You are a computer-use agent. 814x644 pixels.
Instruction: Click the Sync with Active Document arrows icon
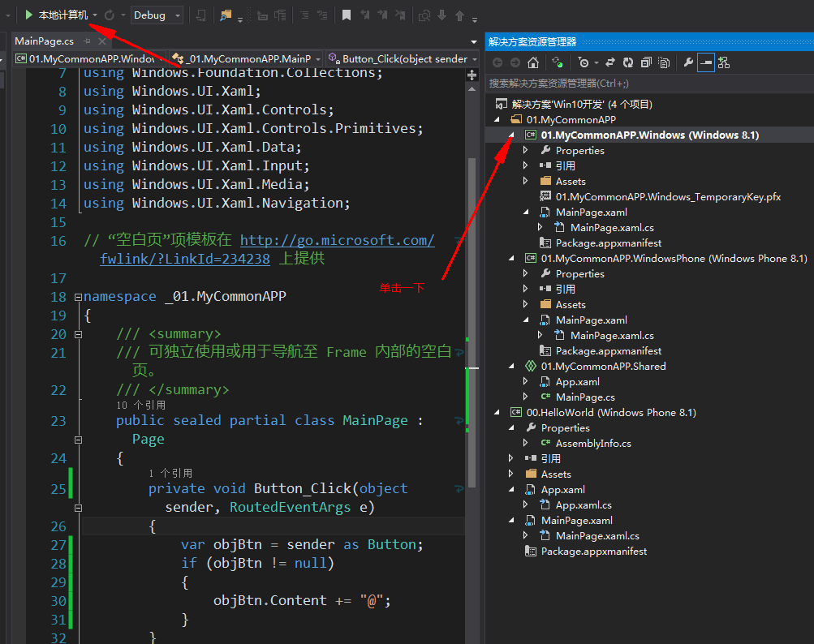(x=610, y=62)
